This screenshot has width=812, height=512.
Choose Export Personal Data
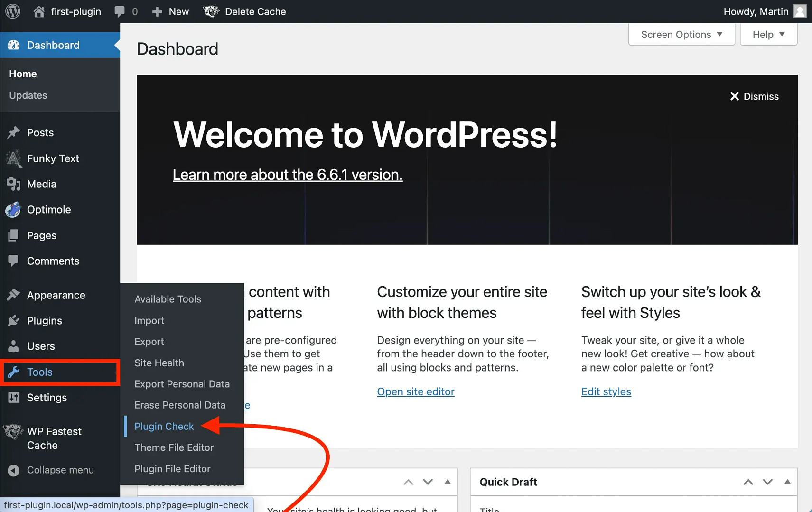point(182,384)
